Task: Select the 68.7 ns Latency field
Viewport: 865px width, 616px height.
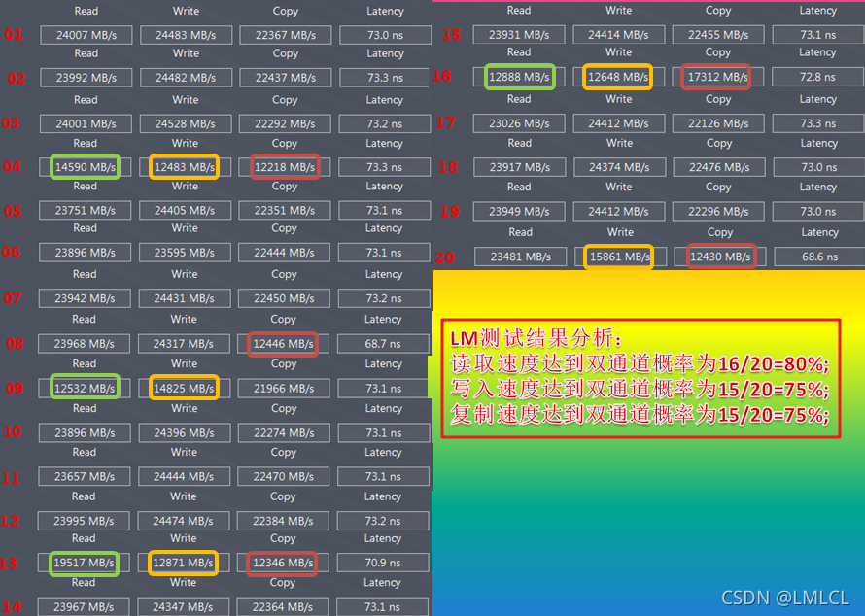Action: pos(383,344)
